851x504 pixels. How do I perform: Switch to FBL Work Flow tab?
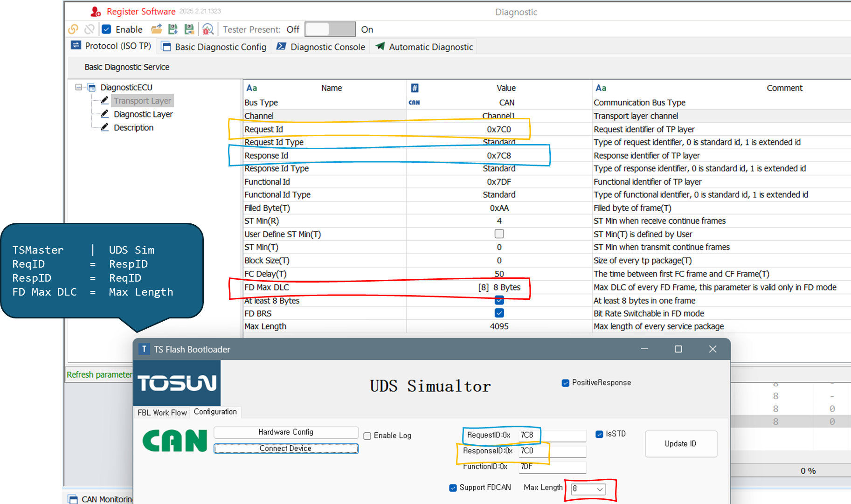click(162, 413)
